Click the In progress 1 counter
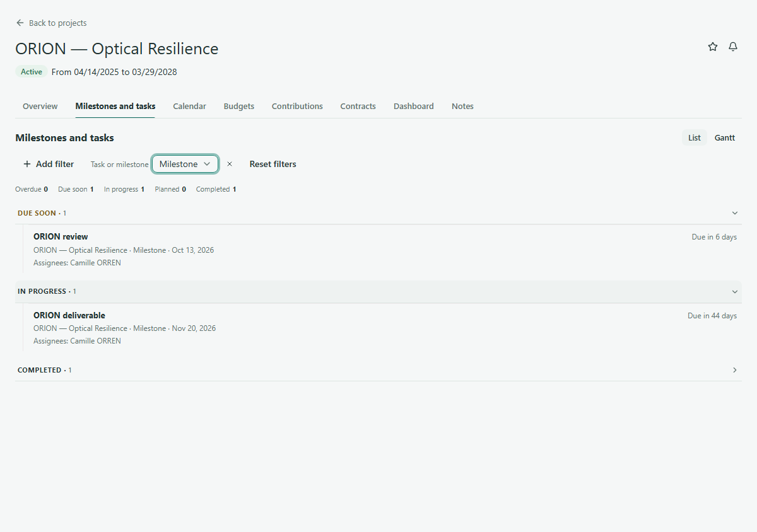 click(124, 189)
